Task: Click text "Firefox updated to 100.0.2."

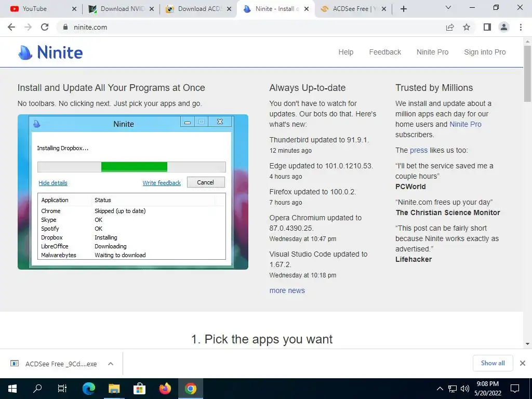Action: (x=312, y=192)
